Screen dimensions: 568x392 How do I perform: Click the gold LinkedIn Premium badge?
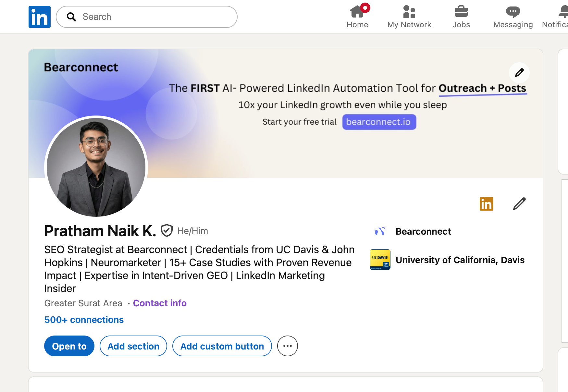pos(486,204)
